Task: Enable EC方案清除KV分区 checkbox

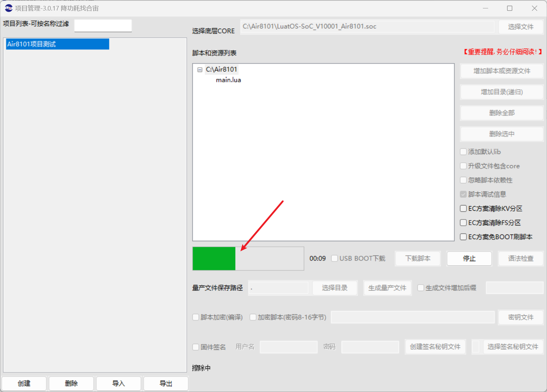Action: coord(463,209)
